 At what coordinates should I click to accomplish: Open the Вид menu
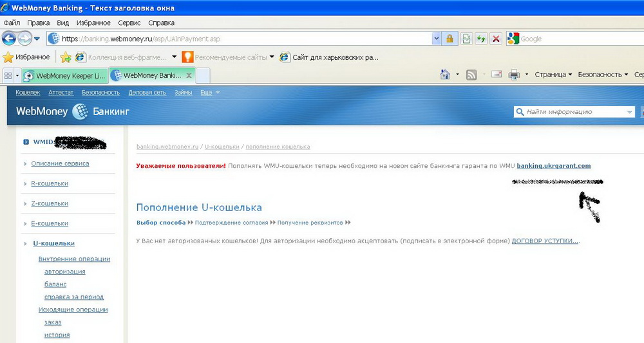[x=62, y=23]
